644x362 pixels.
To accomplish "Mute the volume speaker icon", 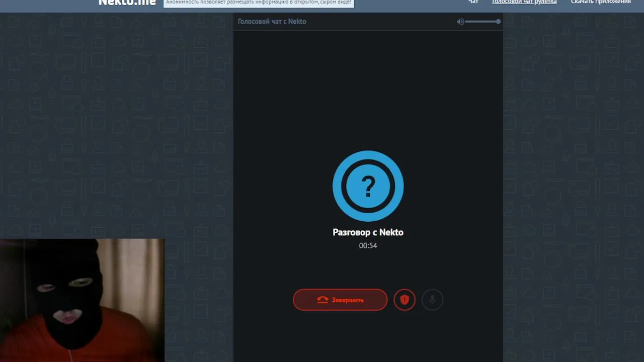I will point(460,22).
